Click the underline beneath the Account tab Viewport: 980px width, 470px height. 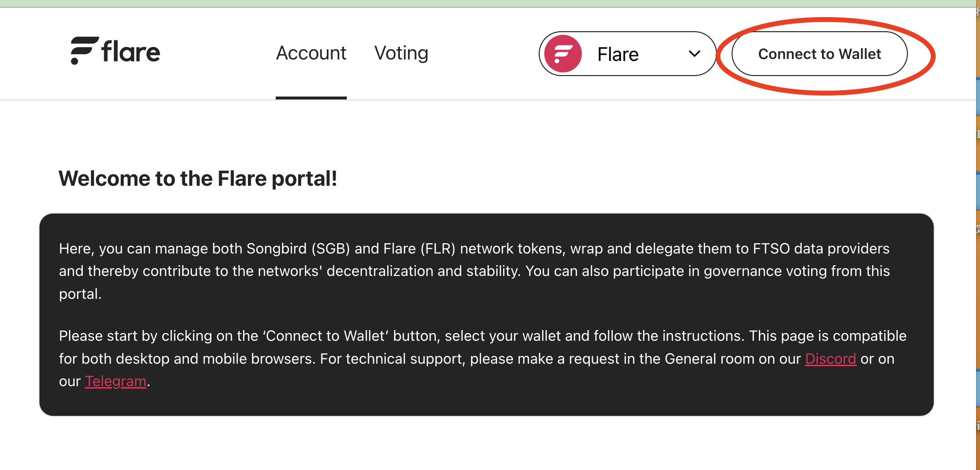[x=311, y=98]
